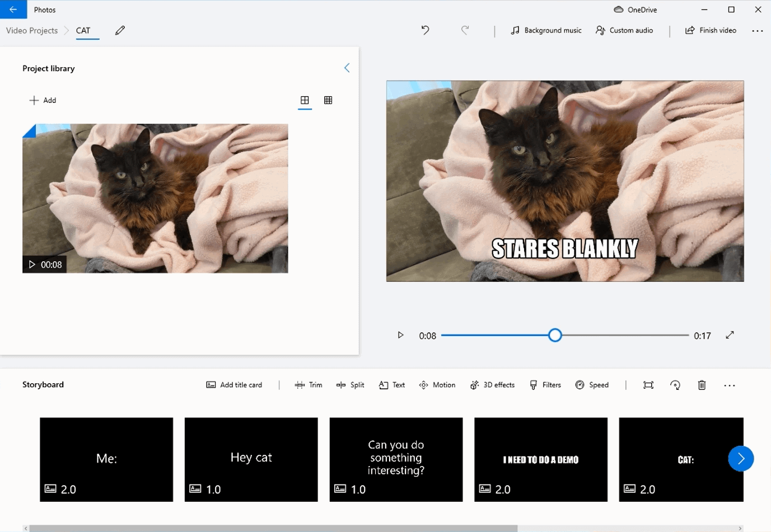Open 3D effects editor

pyautogui.click(x=492, y=385)
